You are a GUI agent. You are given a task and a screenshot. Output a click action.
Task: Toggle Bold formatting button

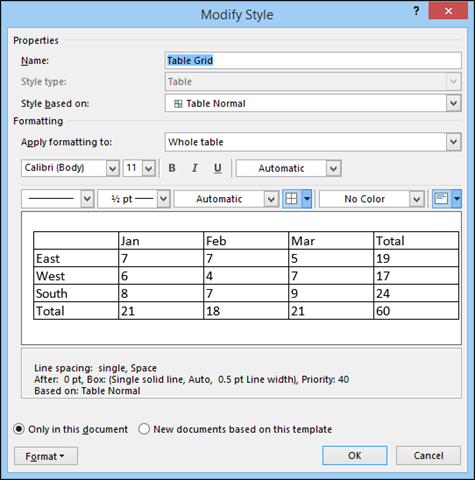pos(172,168)
